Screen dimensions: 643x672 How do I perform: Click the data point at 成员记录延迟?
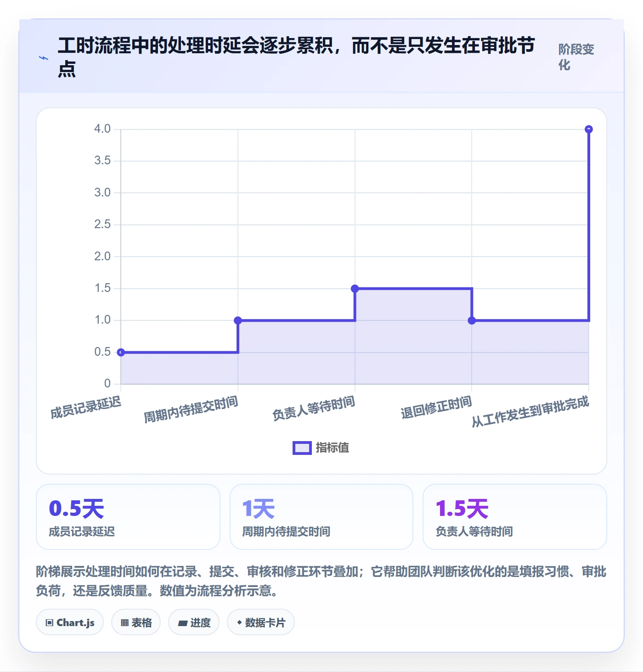pyautogui.click(x=121, y=353)
